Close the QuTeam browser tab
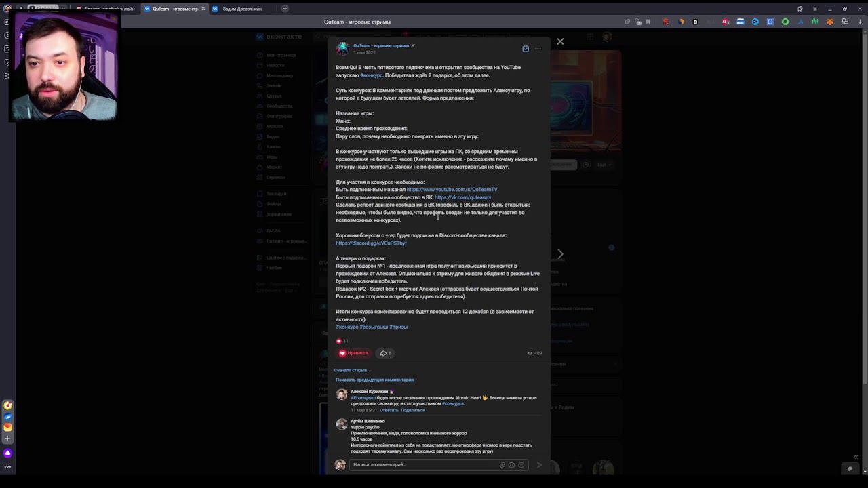Viewport: 868px width, 488px height. 203,9
